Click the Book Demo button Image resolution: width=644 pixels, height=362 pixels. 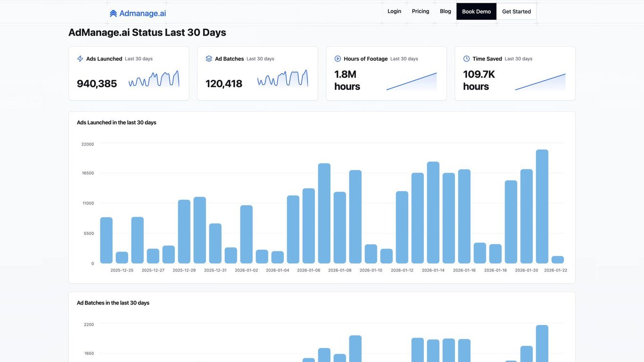476,11
